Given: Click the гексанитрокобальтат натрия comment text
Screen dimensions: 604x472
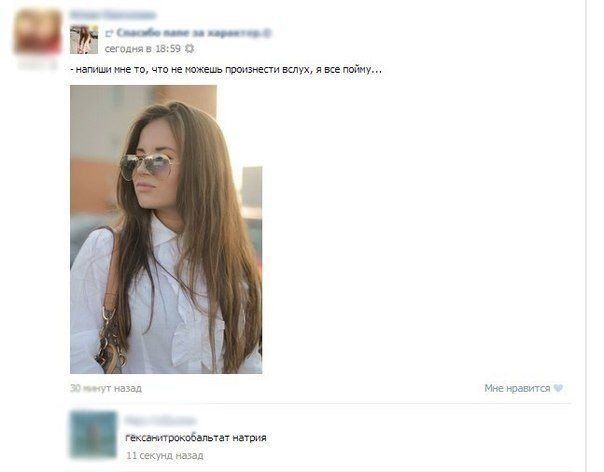Looking at the screenshot, I should tap(196, 438).
